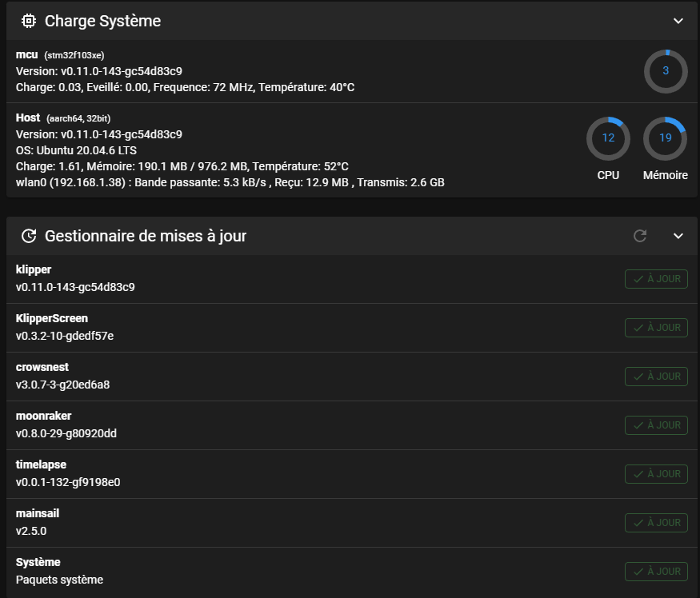Click the Paquets système label
Viewport: 700px width, 598px height.
(x=59, y=580)
